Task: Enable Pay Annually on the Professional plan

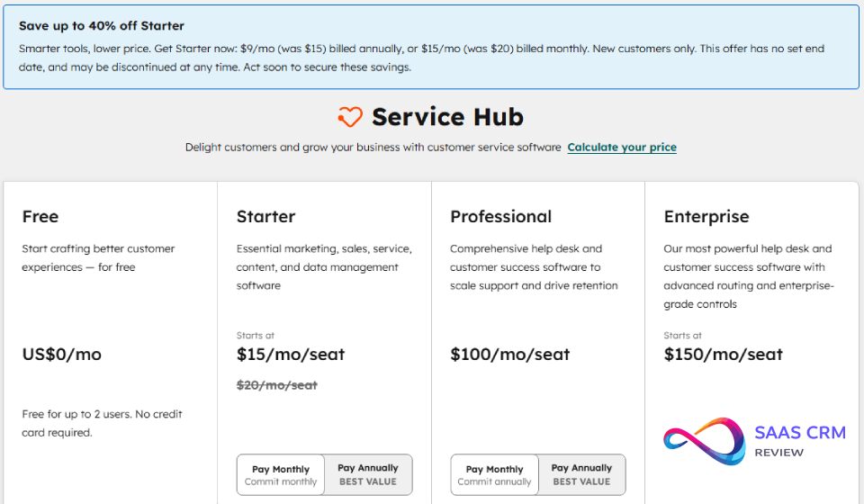Action: [581, 475]
